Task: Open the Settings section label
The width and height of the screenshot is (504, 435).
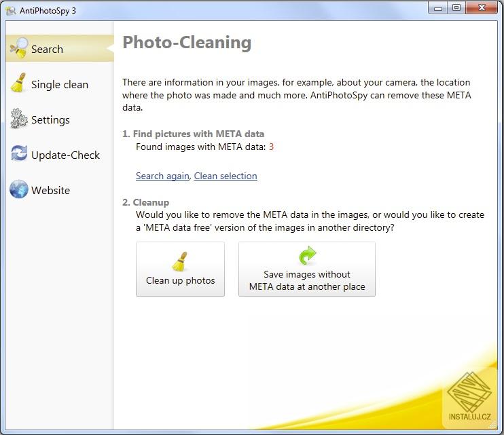Action: click(50, 120)
